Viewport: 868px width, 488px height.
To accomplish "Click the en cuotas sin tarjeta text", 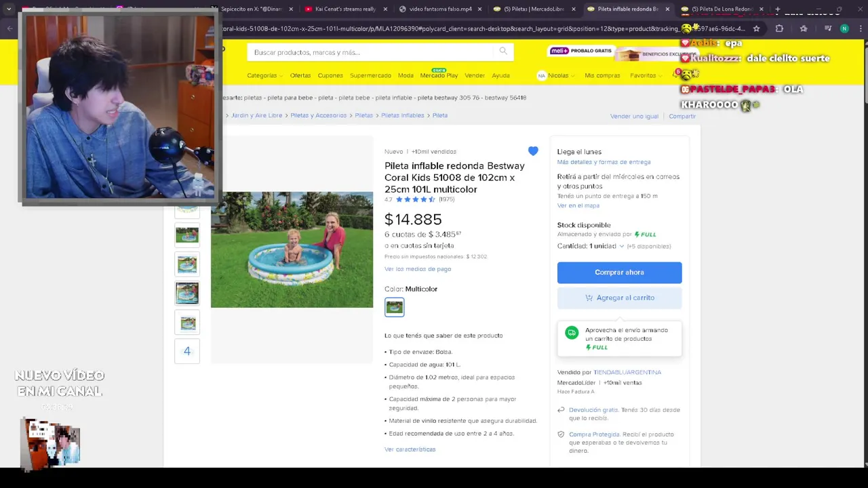I will click(419, 245).
